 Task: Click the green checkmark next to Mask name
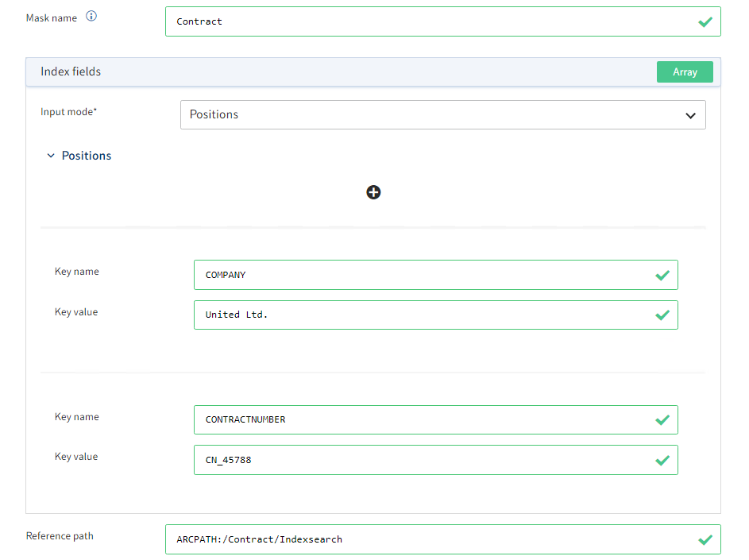(705, 21)
